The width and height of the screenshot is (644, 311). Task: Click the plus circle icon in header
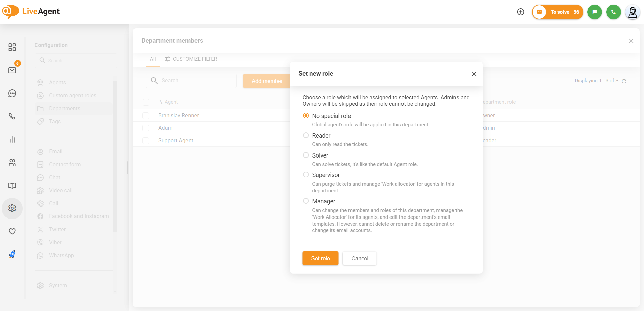point(521,12)
